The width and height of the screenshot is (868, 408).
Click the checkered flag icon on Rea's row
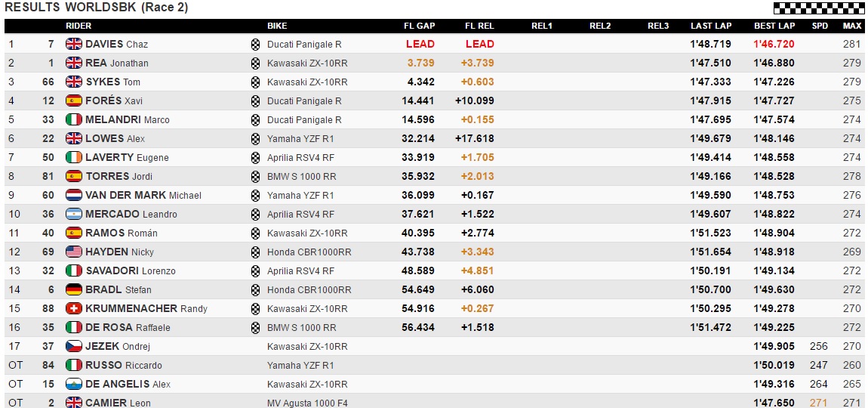(255, 63)
